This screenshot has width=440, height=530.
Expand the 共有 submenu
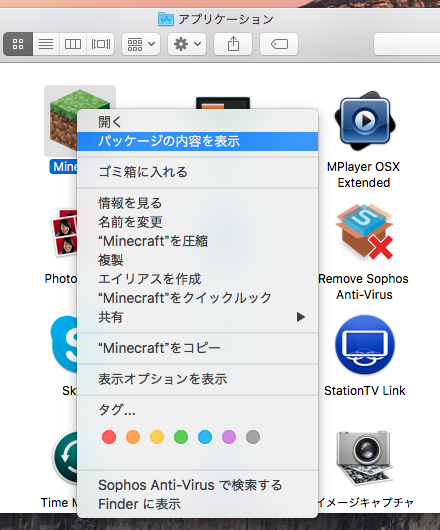(x=197, y=317)
